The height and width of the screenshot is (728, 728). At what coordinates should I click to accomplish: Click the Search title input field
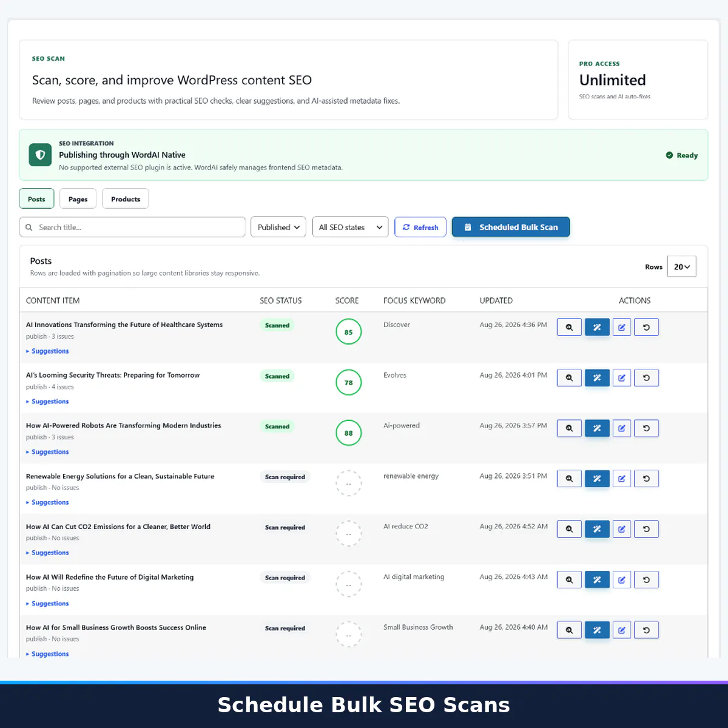click(x=132, y=227)
